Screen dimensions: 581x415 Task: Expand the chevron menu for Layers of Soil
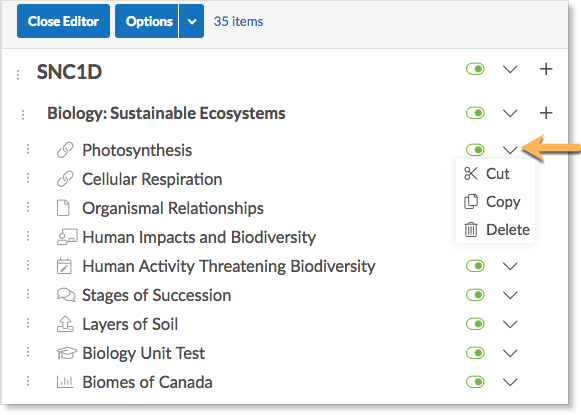coord(510,324)
